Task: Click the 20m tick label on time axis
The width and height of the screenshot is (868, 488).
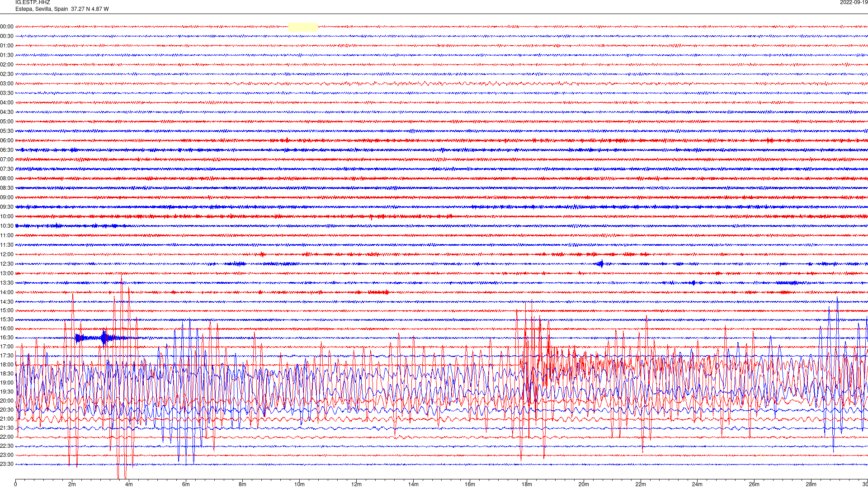Action: pyautogui.click(x=584, y=484)
